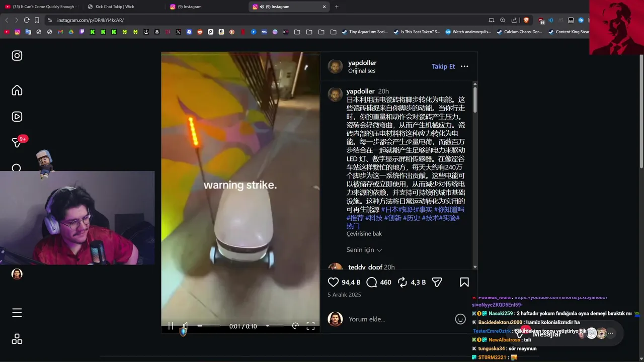Image resolution: width=644 pixels, height=362 pixels.
Task: Mute audio on active Instagram tab
Action: click(262, 7)
